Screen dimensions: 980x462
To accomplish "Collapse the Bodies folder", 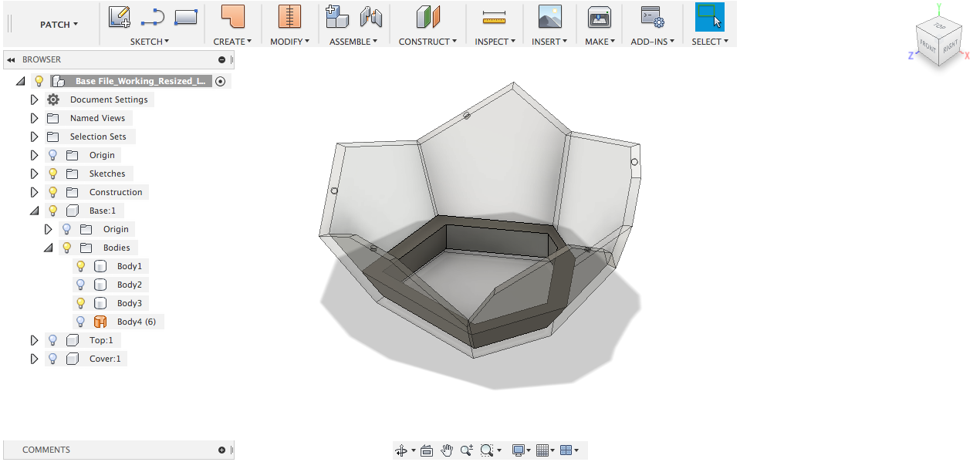I will click(48, 248).
